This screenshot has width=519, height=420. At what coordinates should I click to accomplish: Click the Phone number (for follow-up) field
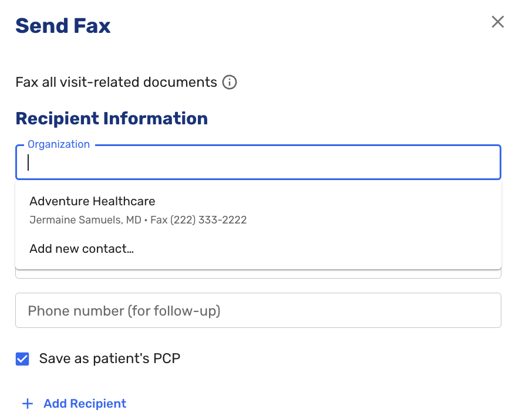[x=258, y=310]
